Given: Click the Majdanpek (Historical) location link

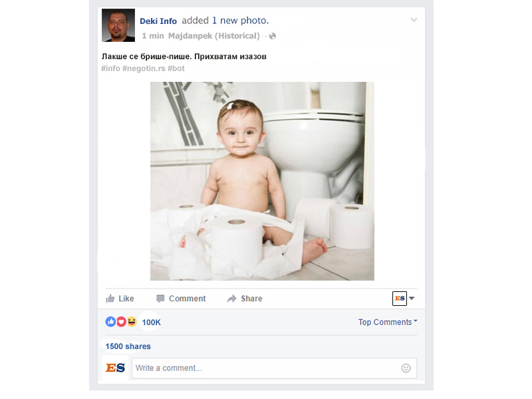Looking at the screenshot, I should [x=213, y=36].
